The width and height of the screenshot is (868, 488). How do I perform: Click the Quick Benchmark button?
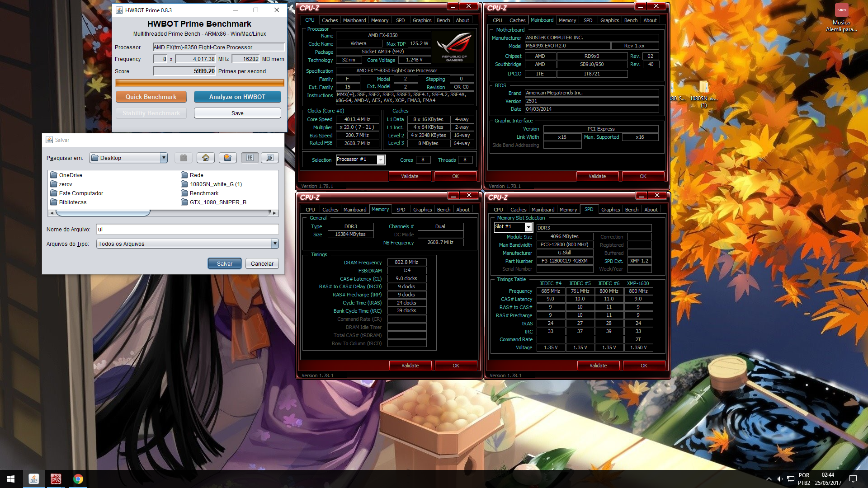point(151,97)
